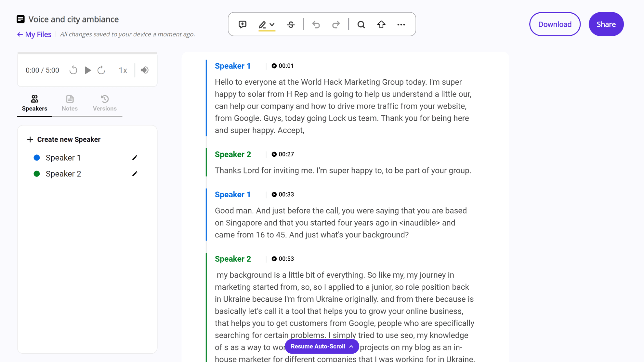Edit Speaker 1 name with pencil icon
This screenshot has height=362, width=644.
click(x=134, y=158)
